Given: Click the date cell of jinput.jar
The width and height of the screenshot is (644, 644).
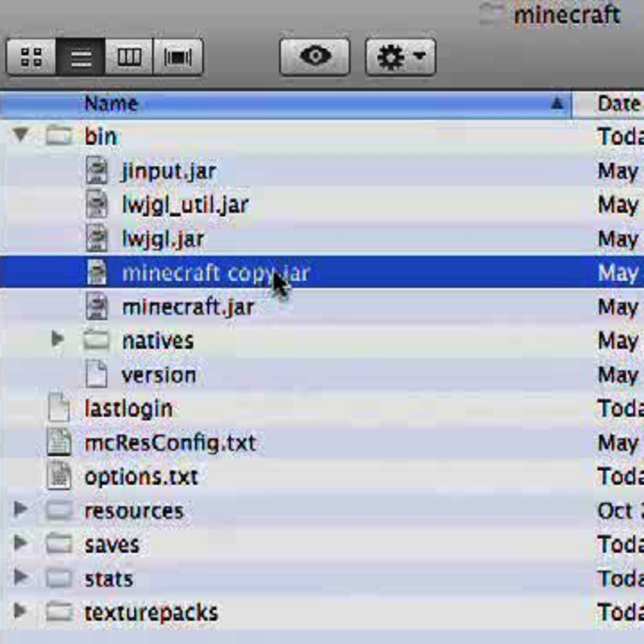Looking at the screenshot, I should click(618, 171).
